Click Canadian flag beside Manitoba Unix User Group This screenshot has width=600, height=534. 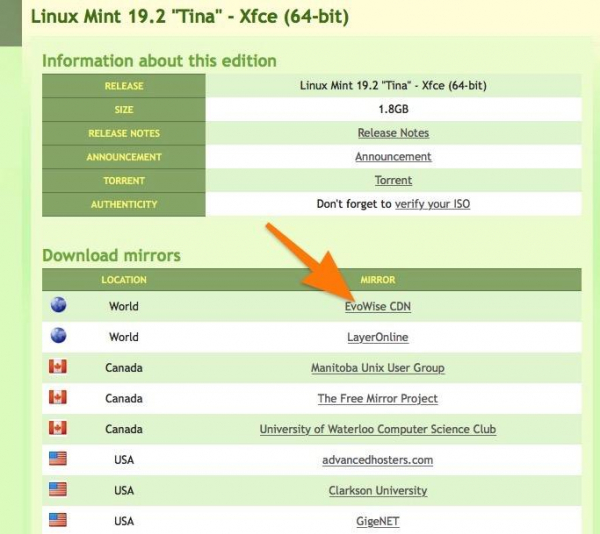[x=58, y=366]
